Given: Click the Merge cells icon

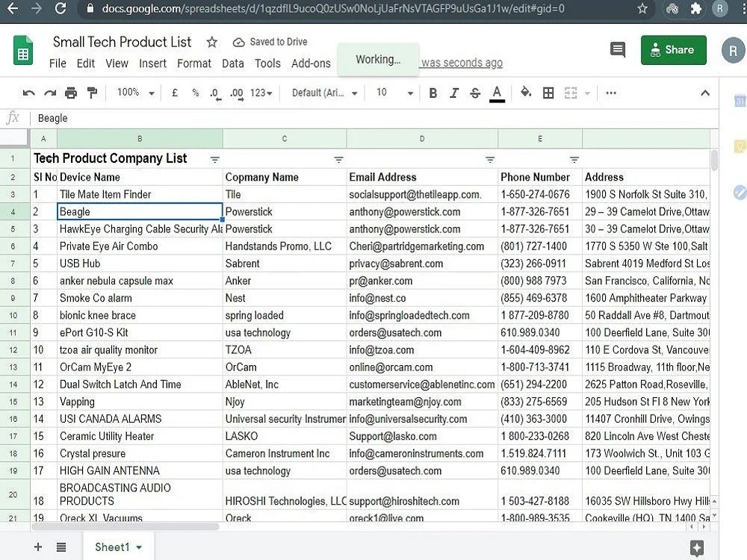Looking at the screenshot, I should pos(571,93).
